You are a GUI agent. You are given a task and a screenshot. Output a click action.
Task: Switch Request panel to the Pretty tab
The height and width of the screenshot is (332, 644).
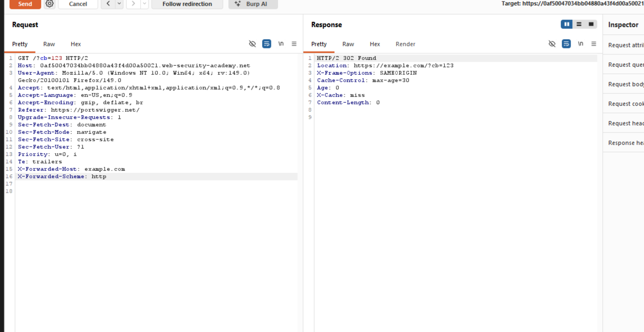(x=20, y=44)
